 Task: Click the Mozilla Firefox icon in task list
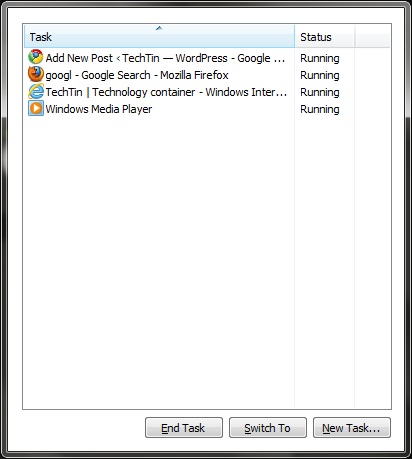[x=36, y=74]
